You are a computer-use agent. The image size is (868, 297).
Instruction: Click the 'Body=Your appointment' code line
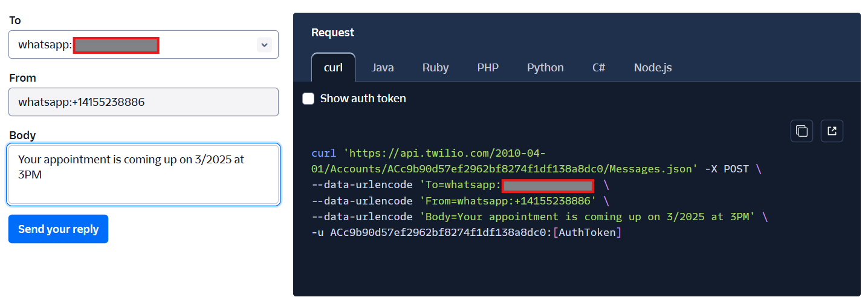click(x=540, y=217)
